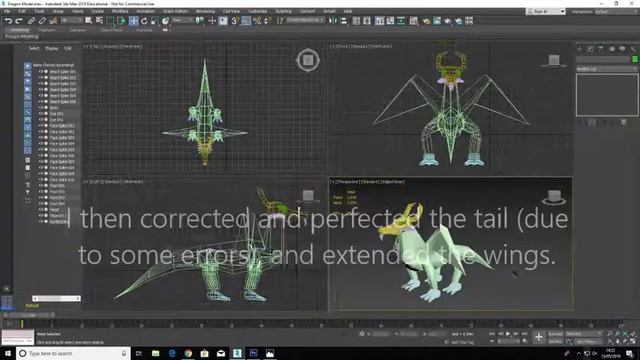Screen dimensions: 640x360
Task: Click the time slider handle
Action: 29,315
